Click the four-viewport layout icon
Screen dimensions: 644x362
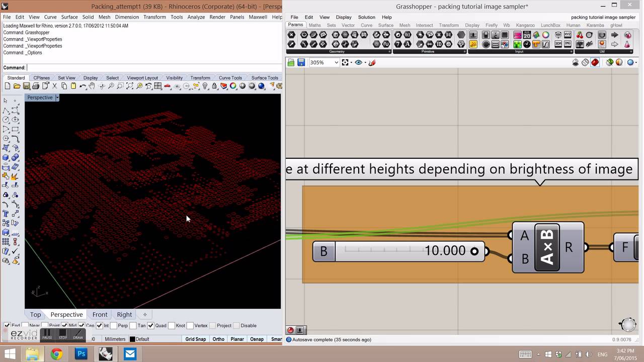pyautogui.click(x=158, y=86)
